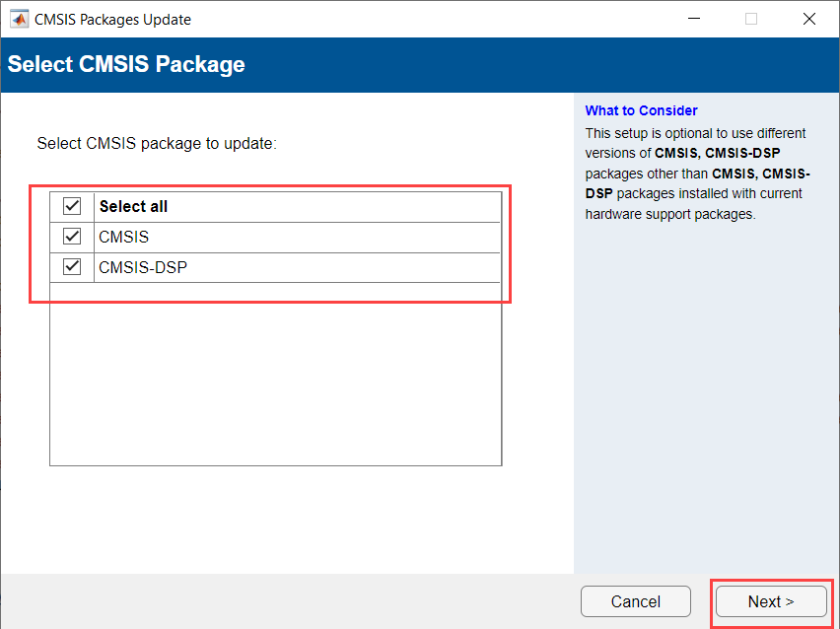840x629 pixels.
Task: Click the greyed-out maximize button
Action: click(x=752, y=19)
